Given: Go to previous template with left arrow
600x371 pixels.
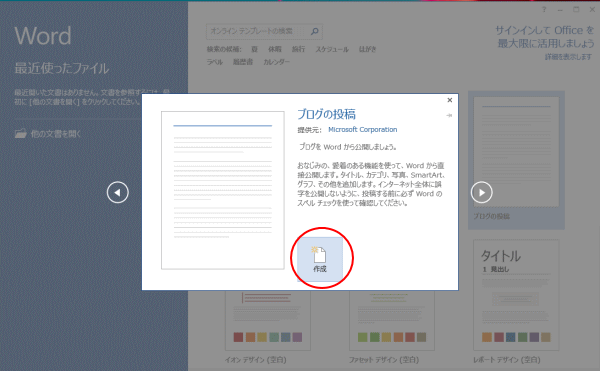Looking at the screenshot, I should pyautogui.click(x=117, y=192).
